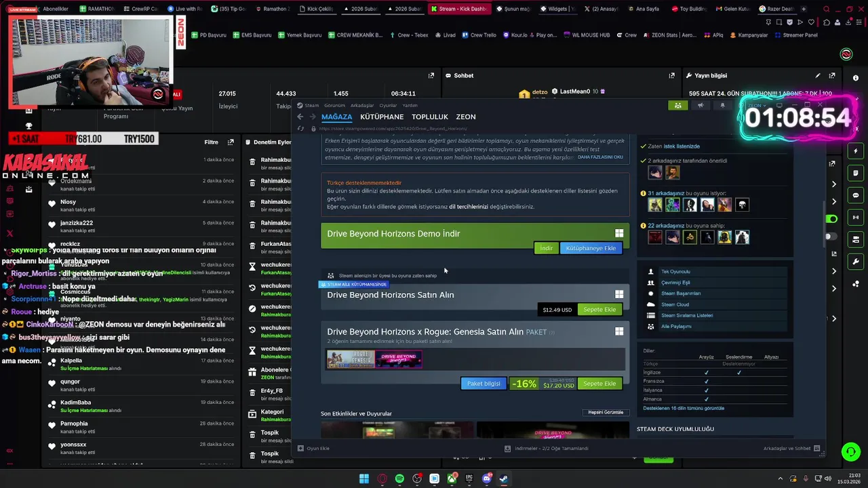The image size is (868, 488).
Task: Switch to KÜTÜPHANE tab
Action: tap(382, 117)
